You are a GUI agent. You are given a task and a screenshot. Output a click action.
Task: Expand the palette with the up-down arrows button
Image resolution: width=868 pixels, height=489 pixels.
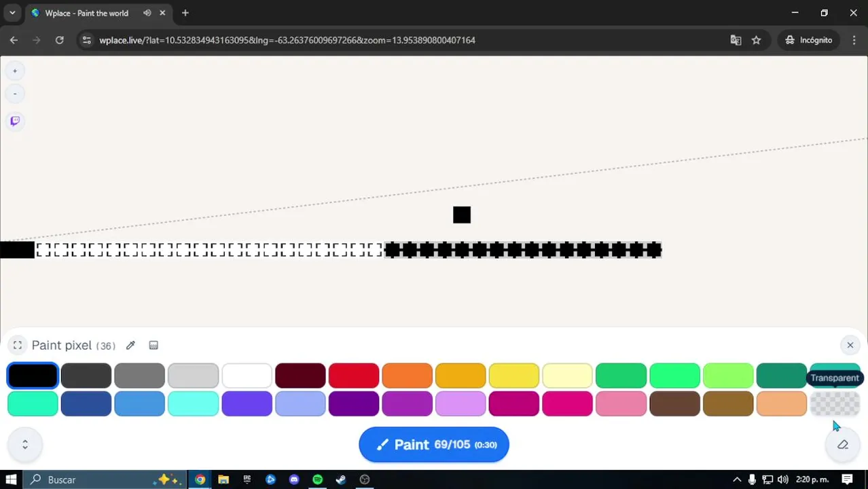click(x=25, y=445)
